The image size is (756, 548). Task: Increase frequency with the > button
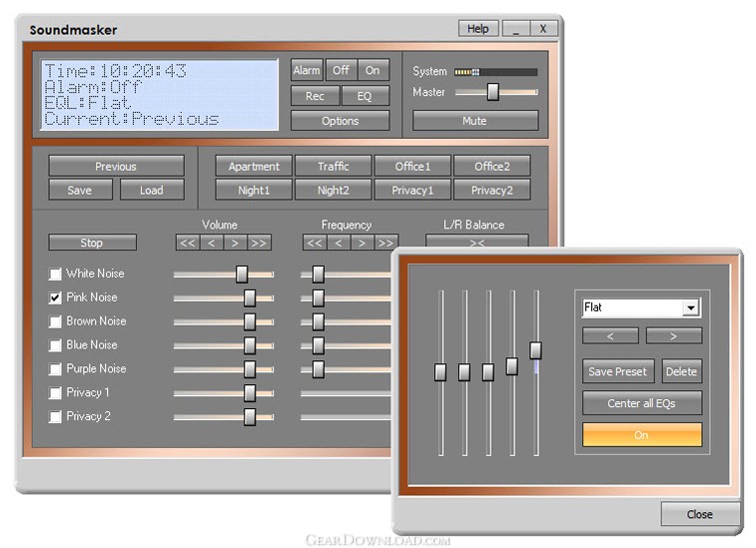[363, 243]
